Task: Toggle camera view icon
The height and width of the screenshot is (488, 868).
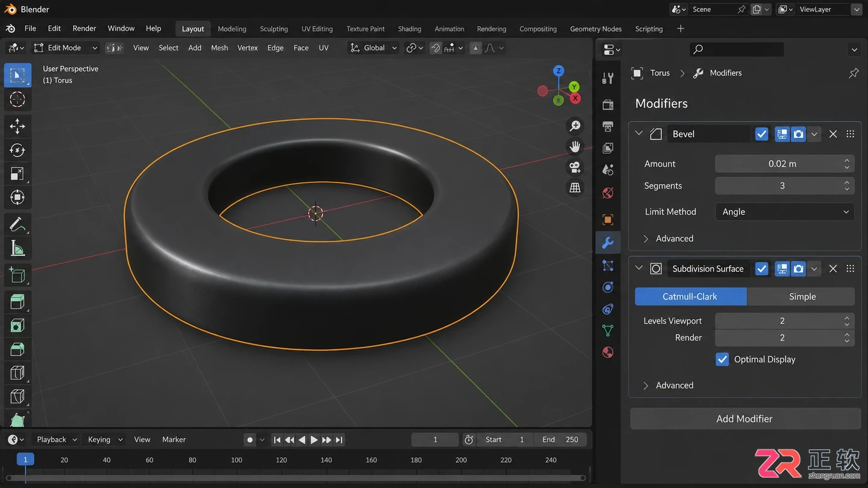Action: pos(575,167)
